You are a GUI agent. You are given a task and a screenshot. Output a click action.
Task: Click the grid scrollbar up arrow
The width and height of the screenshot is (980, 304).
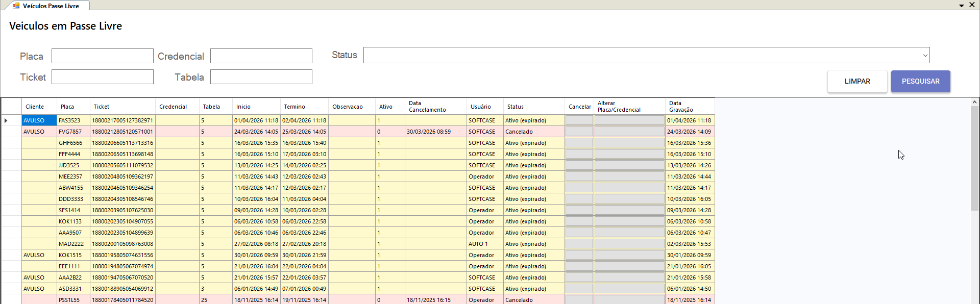(974, 102)
